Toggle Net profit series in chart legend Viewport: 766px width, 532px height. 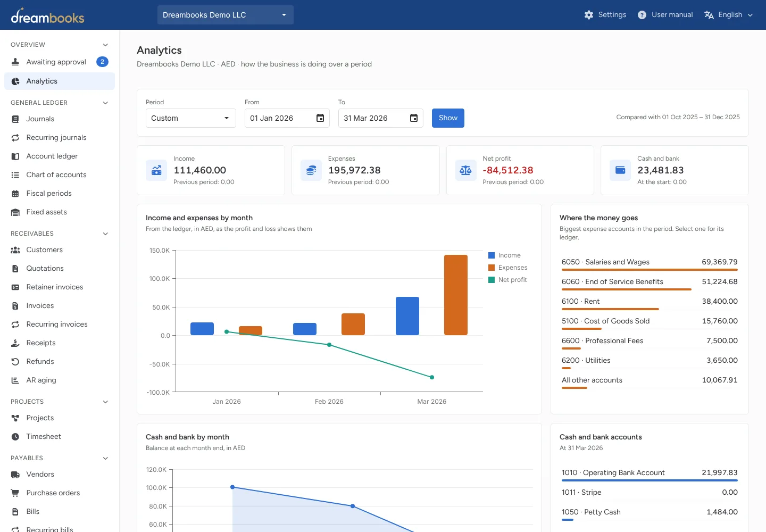507,280
